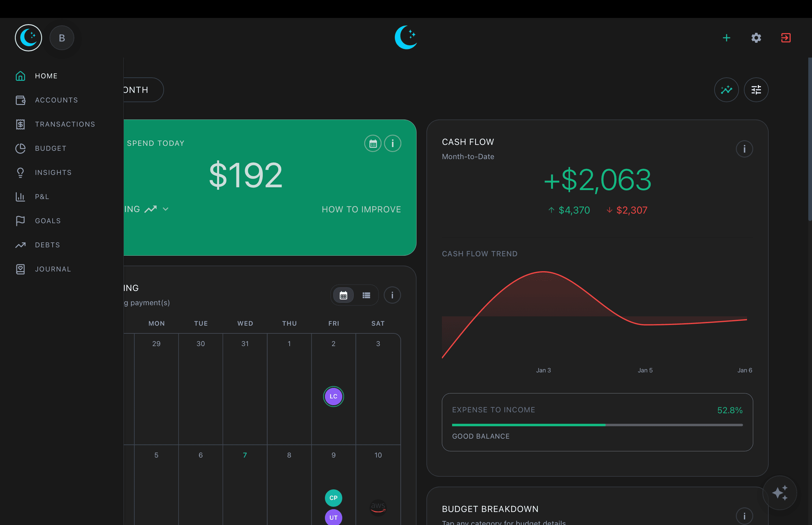Click the green plus icon to add new item
Viewport: 812px width, 525px height.
point(726,38)
